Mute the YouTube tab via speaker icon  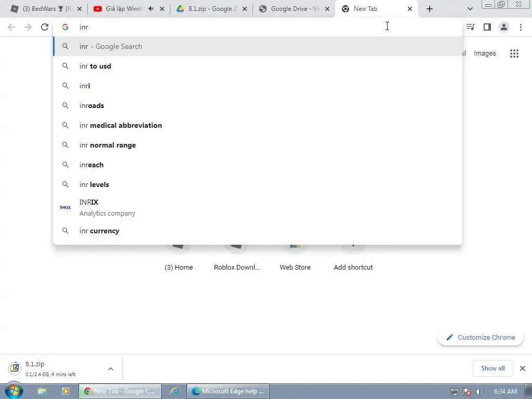151,9
